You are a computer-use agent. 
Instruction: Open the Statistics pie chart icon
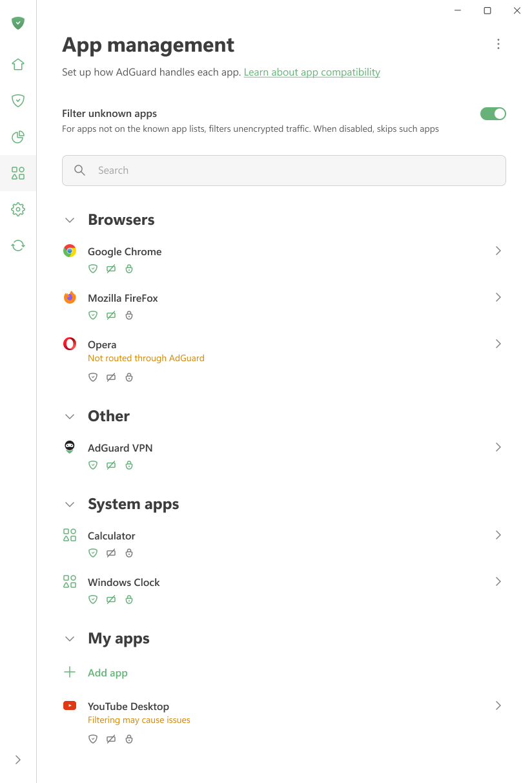[x=18, y=137]
